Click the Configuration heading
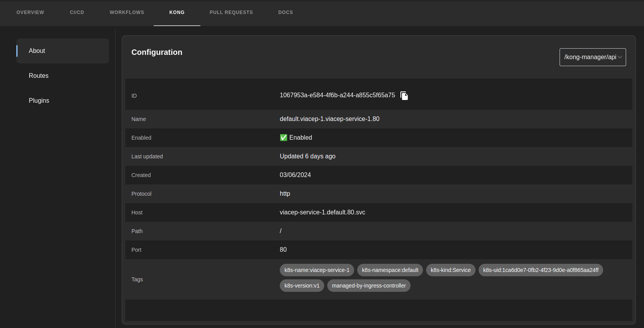This screenshot has width=644, height=328. point(157,52)
